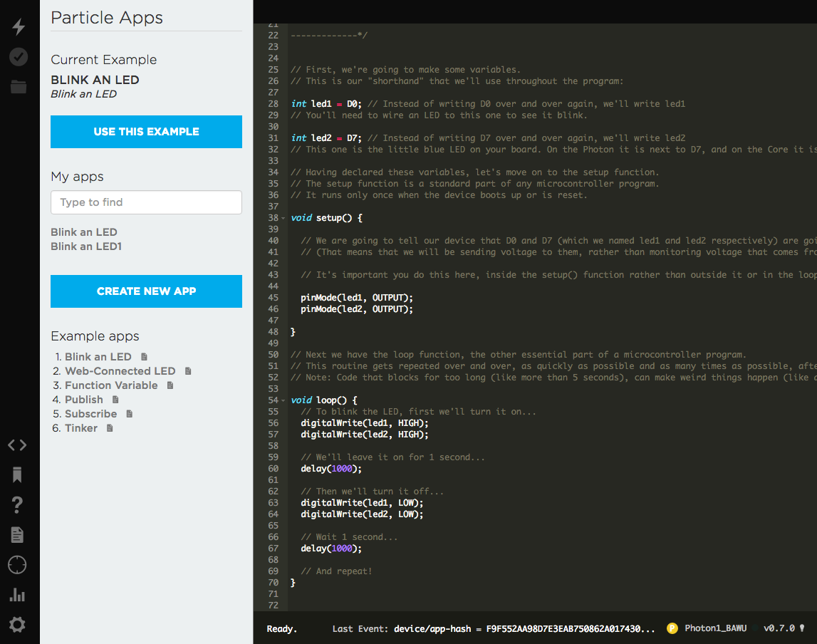Open my app Blink an LED
817x644 pixels.
click(x=84, y=232)
